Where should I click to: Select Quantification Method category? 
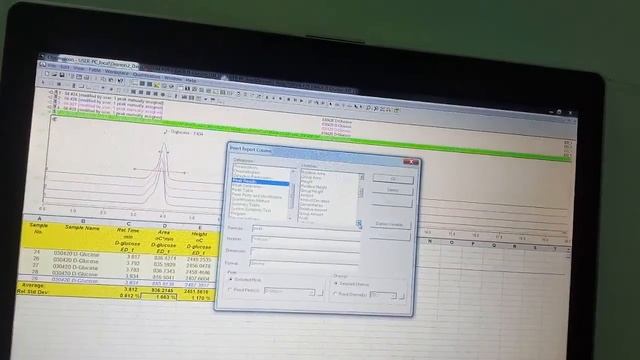point(251,200)
